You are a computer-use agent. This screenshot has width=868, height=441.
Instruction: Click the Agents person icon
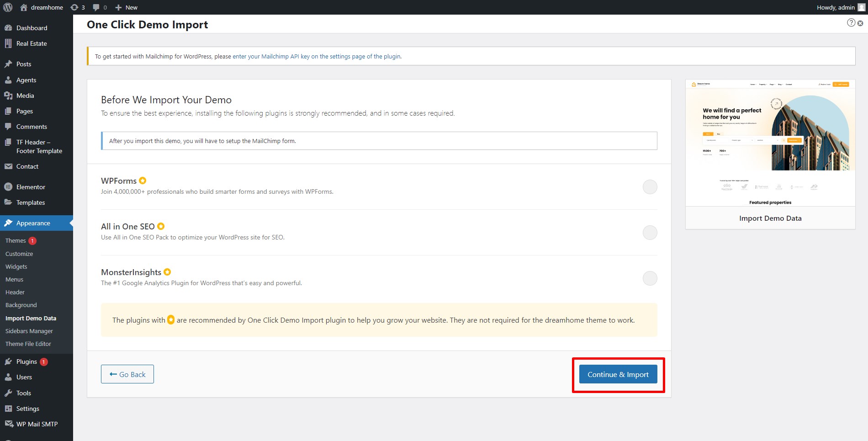click(8, 80)
